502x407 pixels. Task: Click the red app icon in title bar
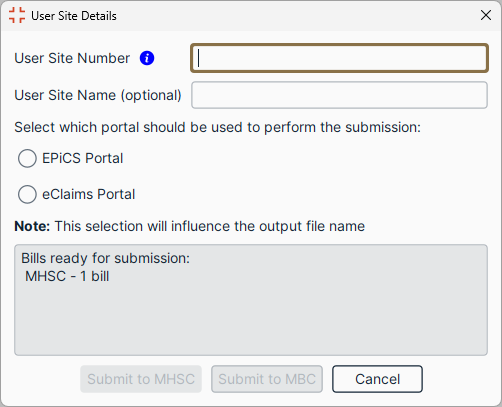17,15
